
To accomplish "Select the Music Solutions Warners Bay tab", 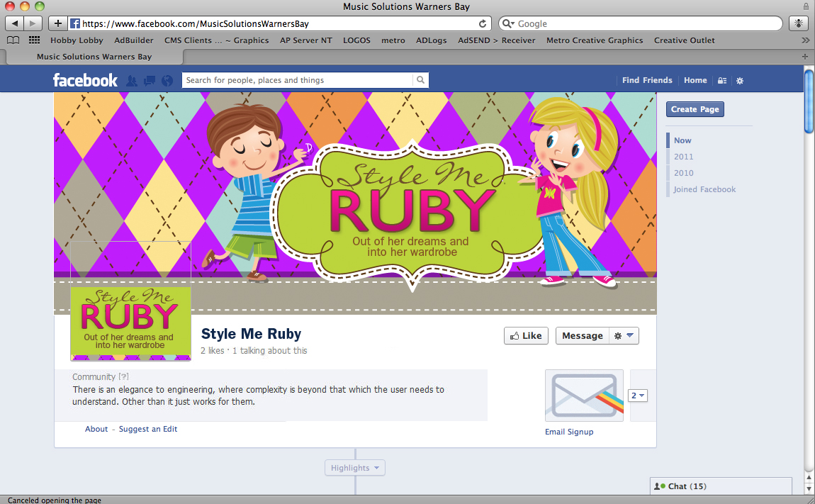I will pyautogui.click(x=94, y=56).
